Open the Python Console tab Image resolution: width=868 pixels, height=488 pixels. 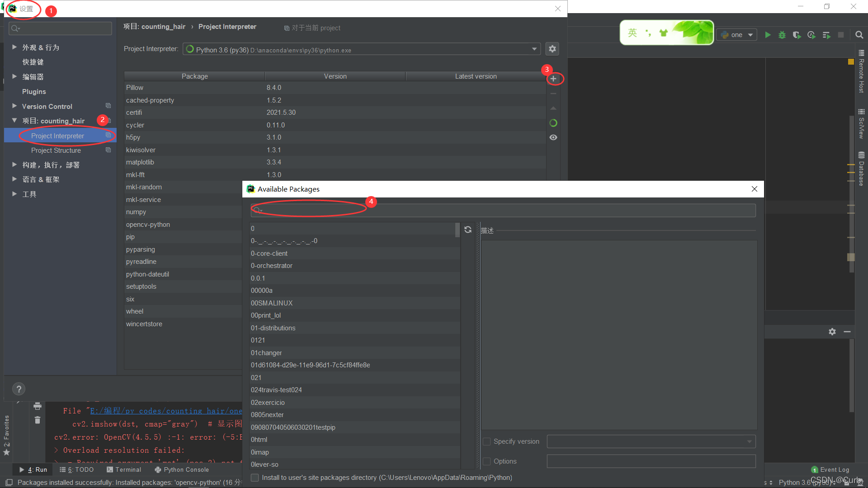click(182, 469)
